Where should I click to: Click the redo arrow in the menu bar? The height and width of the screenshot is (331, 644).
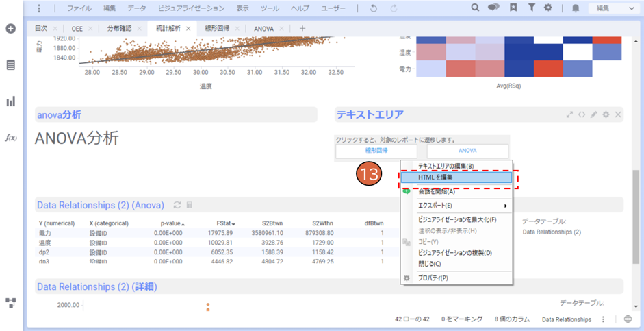394,8
